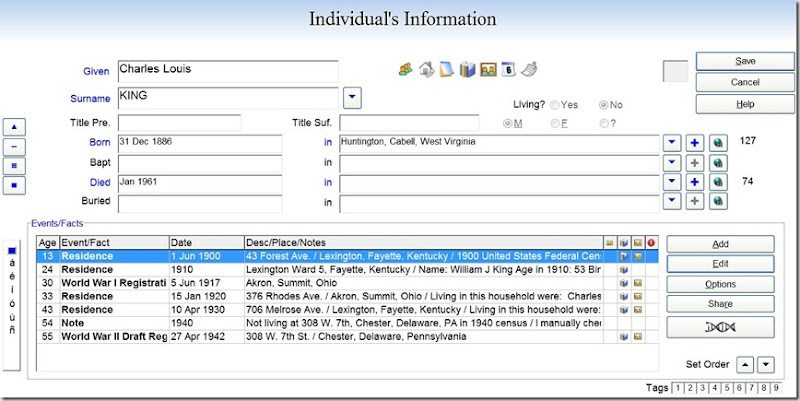Image resolution: width=800 pixels, height=401 pixels.
Task: Open the pictures portrait frame icon
Action: [488, 69]
